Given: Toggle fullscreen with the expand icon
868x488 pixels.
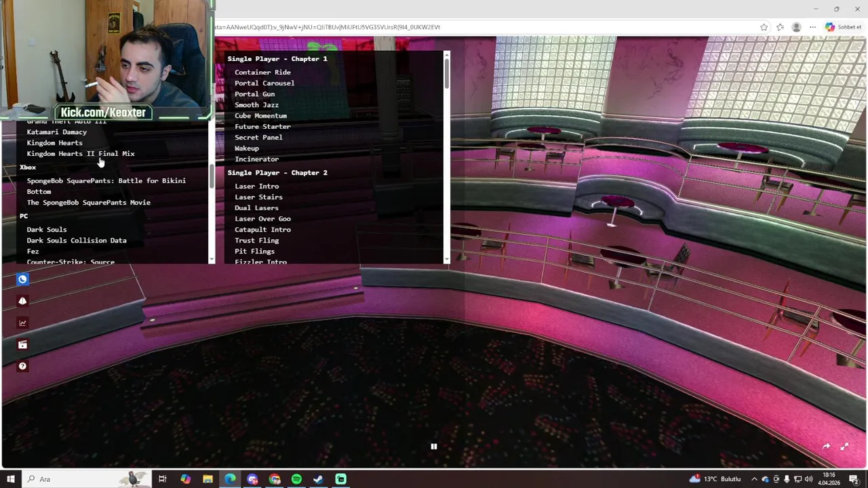Looking at the screenshot, I should click(x=844, y=446).
